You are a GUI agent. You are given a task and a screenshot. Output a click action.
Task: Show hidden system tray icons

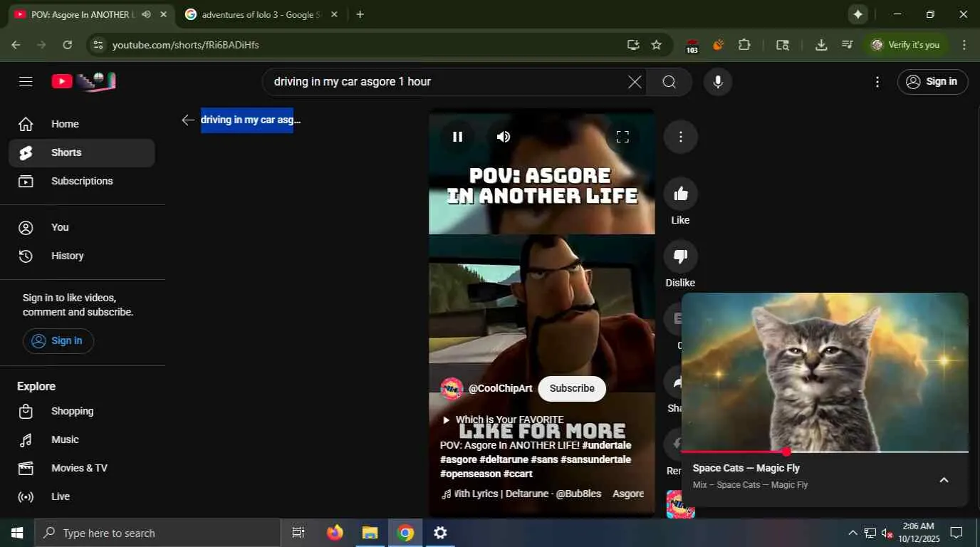click(x=853, y=533)
